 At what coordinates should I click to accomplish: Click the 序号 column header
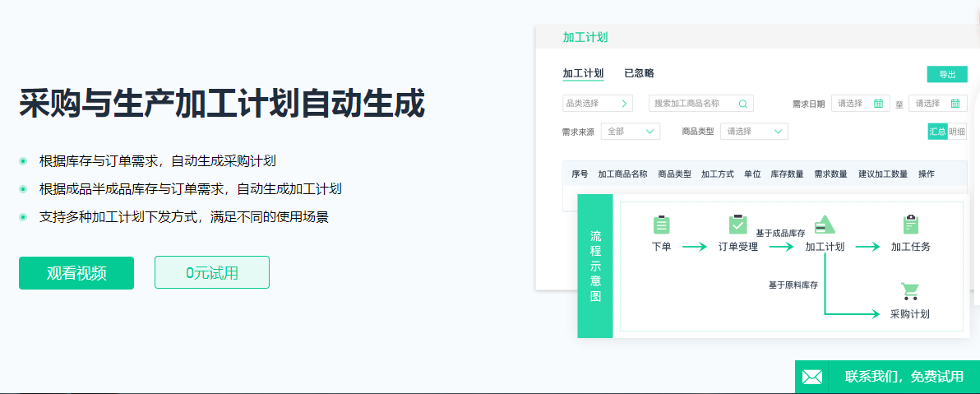click(580, 174)
